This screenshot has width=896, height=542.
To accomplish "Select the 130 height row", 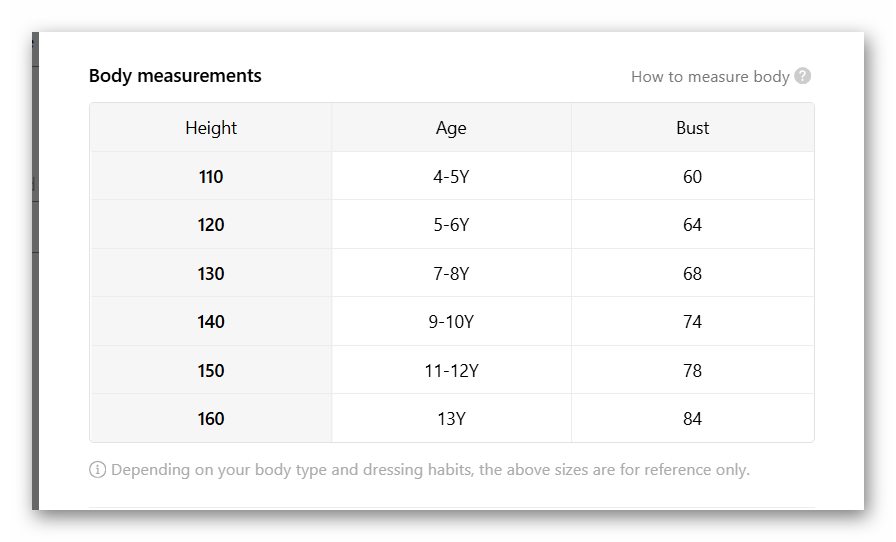I will pos(211,274).
